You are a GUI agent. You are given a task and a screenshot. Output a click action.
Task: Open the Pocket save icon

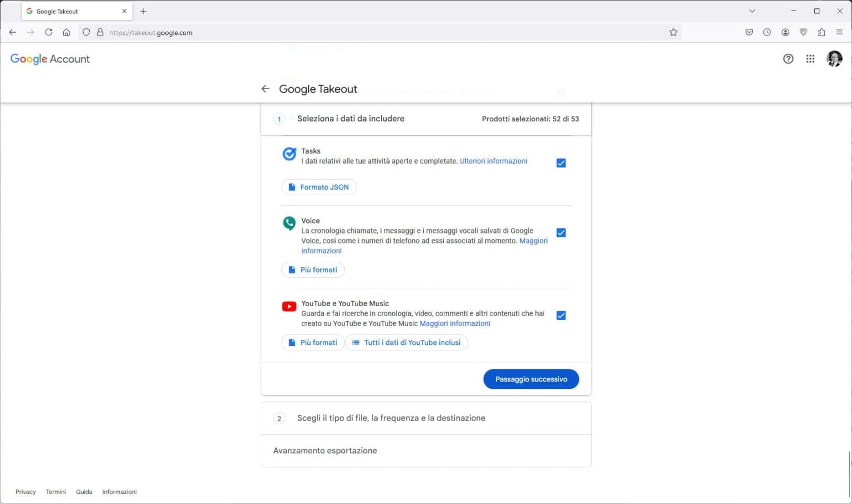click(749, 32)
